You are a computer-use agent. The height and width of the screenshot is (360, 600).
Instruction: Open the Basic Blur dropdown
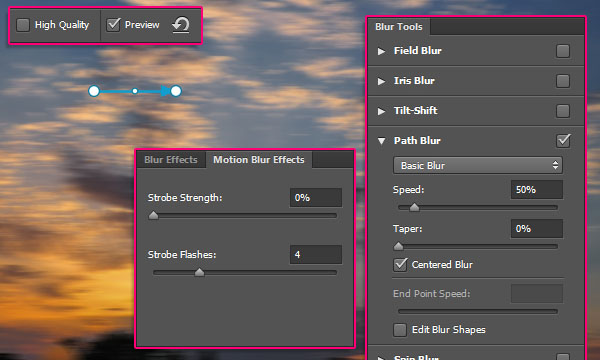coord(478,165)
